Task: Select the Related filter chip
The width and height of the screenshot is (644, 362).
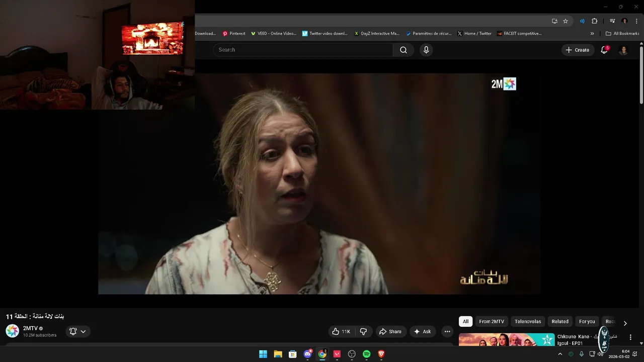Action: click(x=560, y=321)
